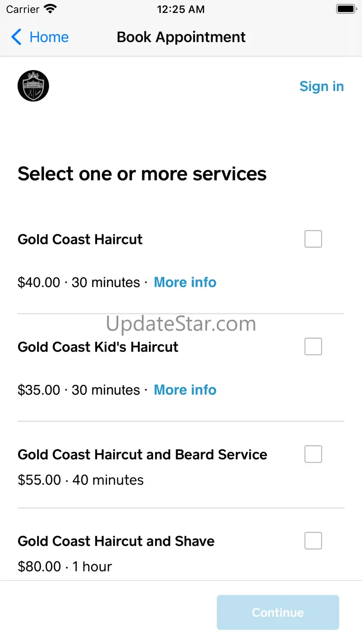Tap the Select one or more services heading
Screen dimensions: 362x644
click(142, 174)
